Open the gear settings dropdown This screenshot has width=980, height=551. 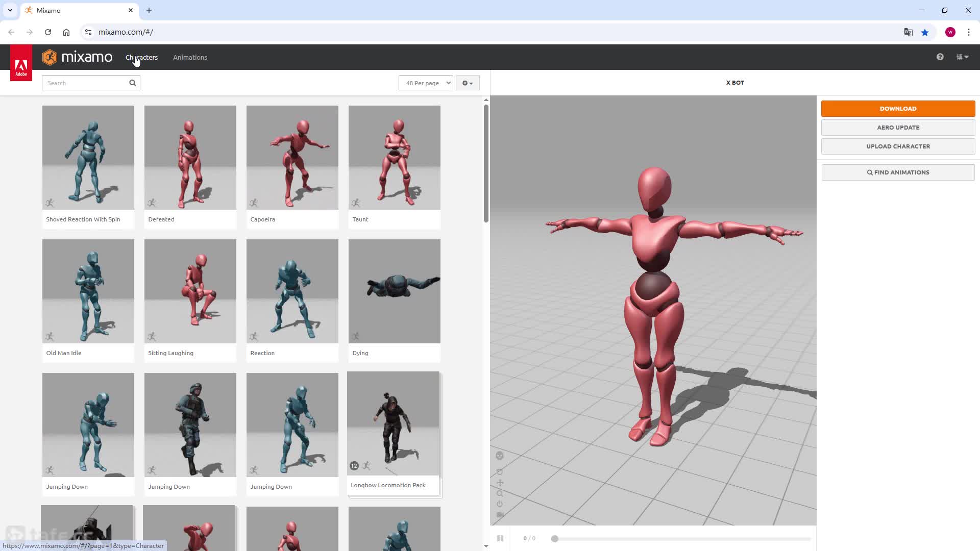pyautogui.click(x=468, y=83)
